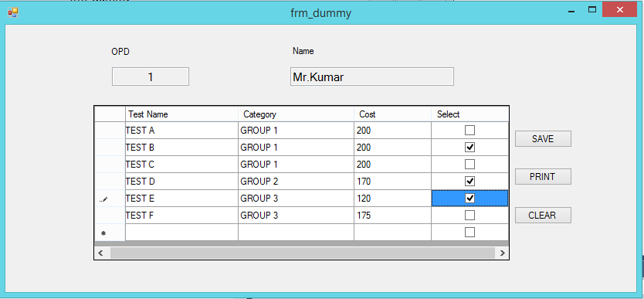This screenshot has height=299, width=644.
Task: Click the cost cell showing 170
Action: click(x=392, y=181)
